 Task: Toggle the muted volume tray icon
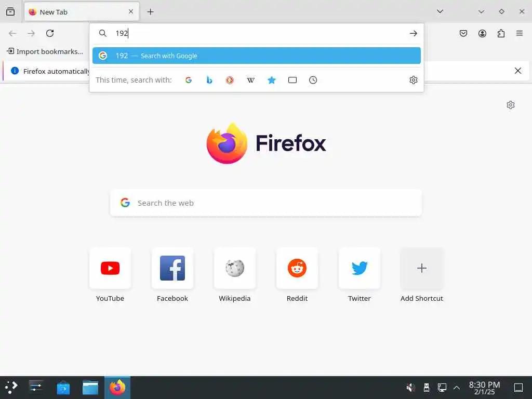coord(410,388)
